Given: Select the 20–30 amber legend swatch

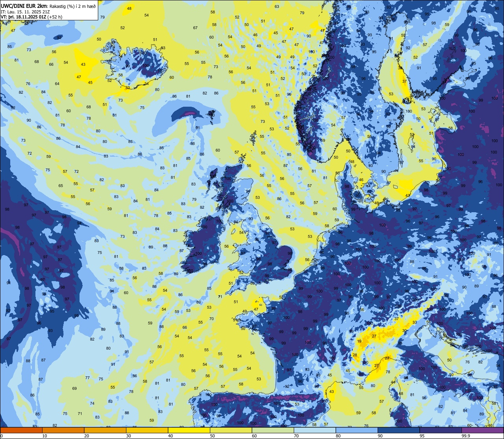Looking at the screenshot, I should click(105, 430).
